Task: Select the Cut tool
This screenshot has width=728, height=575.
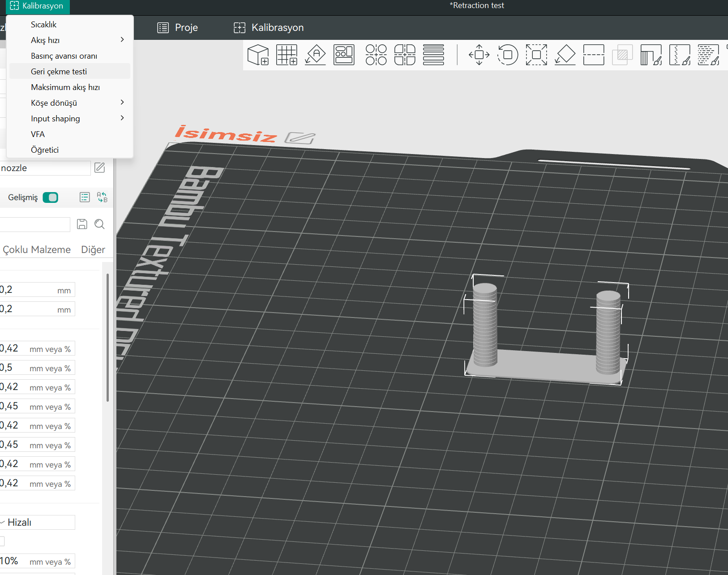Action: (x=594, y=55)
